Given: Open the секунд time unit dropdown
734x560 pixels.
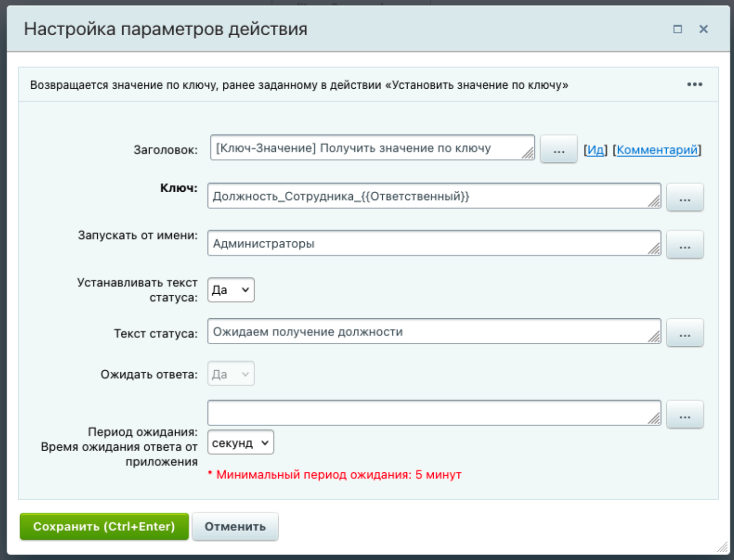Looking at the screenshot, I should [x=240, y=443].
